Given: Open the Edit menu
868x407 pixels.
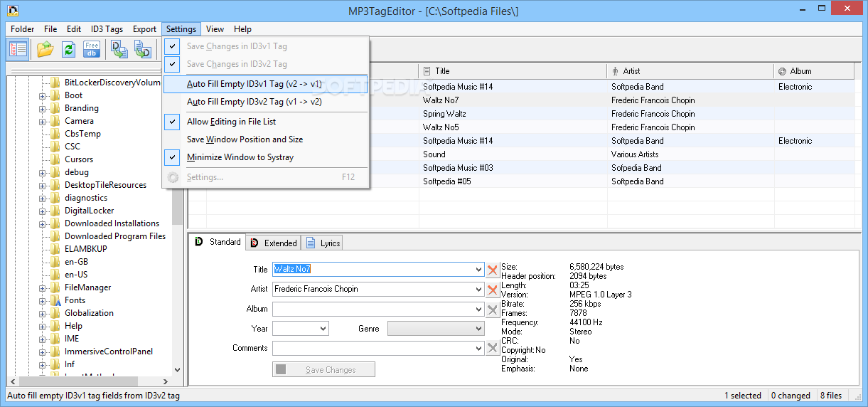Looking at the screenshot, I should 74,29.
